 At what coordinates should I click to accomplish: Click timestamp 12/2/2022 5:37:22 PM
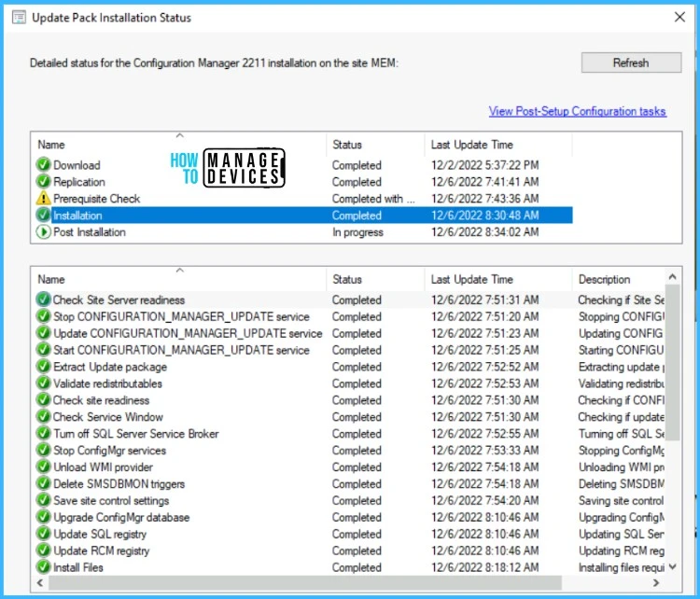click(484, 165)
